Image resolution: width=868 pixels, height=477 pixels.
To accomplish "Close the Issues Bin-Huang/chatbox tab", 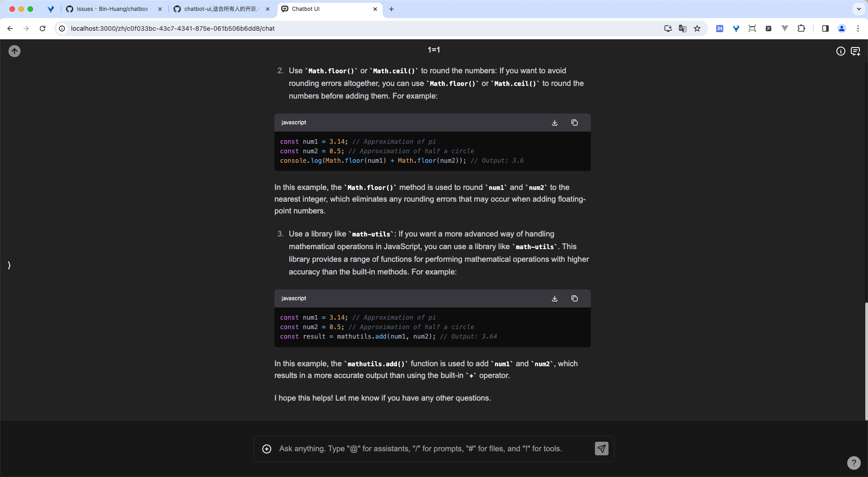I will pos(160,9).
